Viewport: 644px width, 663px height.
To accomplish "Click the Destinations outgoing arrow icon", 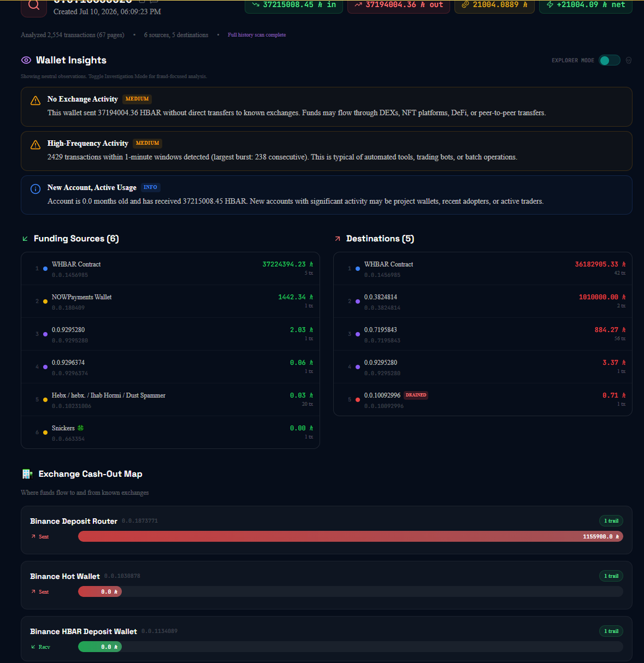I will click(x=337, y=239).
